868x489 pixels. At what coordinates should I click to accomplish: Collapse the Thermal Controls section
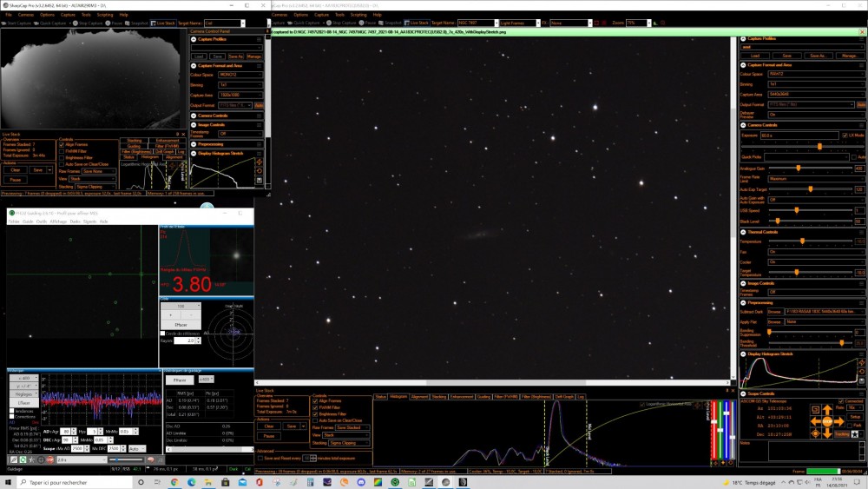pos(743,232)
